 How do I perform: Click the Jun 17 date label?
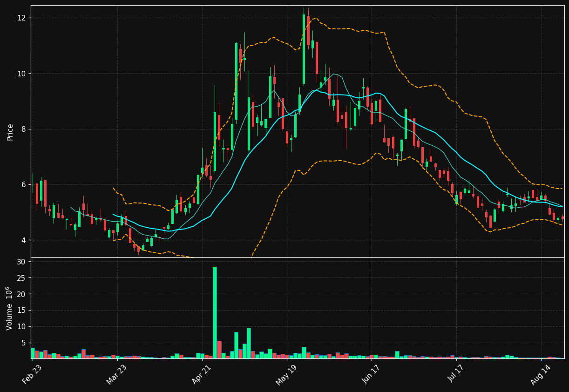[x=371, y=375]
